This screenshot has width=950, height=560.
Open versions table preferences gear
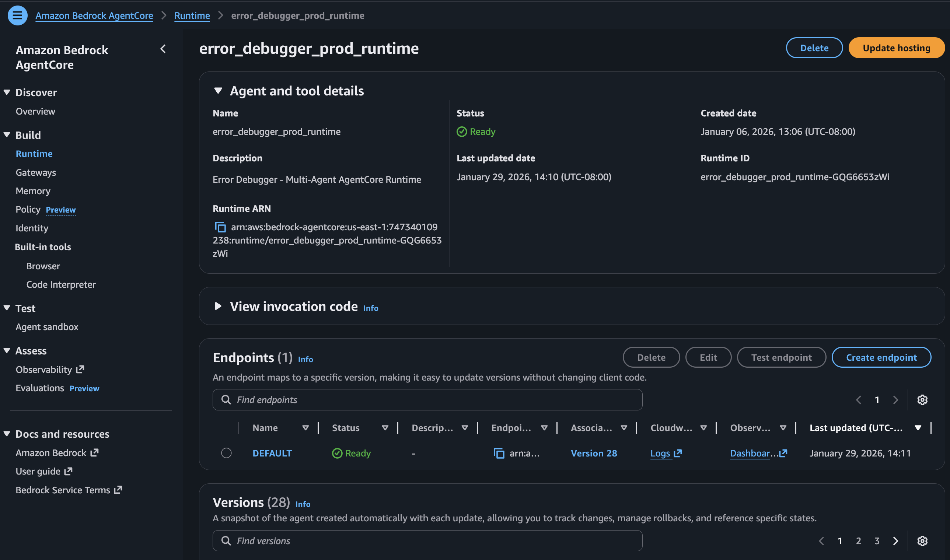922,540
